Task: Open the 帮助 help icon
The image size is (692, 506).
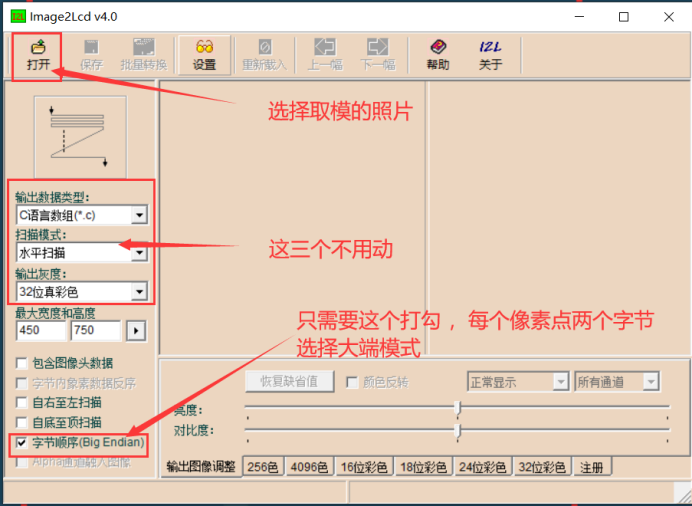Action: (x=438, y=55)
